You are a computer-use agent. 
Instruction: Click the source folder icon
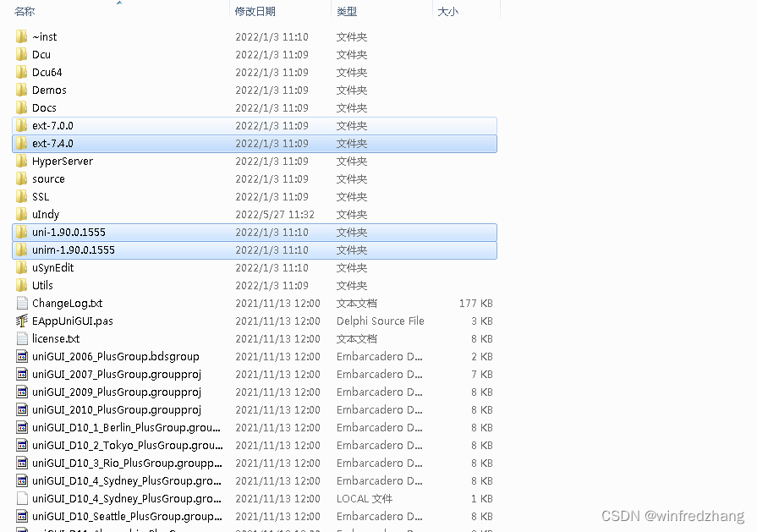coord(22,178)
